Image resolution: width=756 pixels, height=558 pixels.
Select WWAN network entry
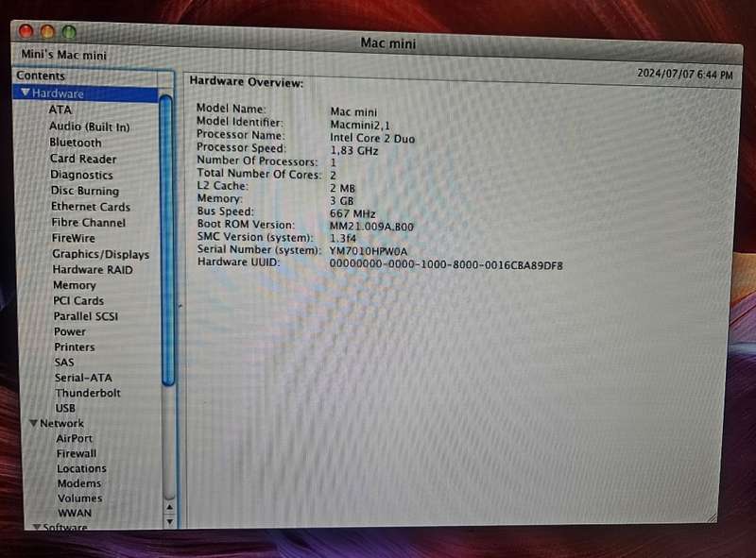[x=75, y=514]
